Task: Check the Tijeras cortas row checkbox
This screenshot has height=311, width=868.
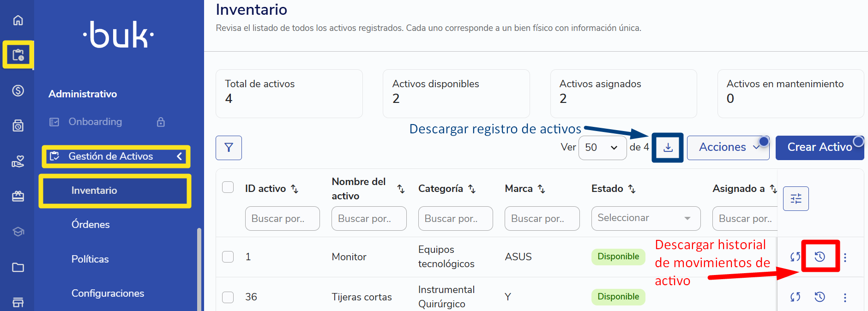Action: pyautogui.click(x=228, y=297)
